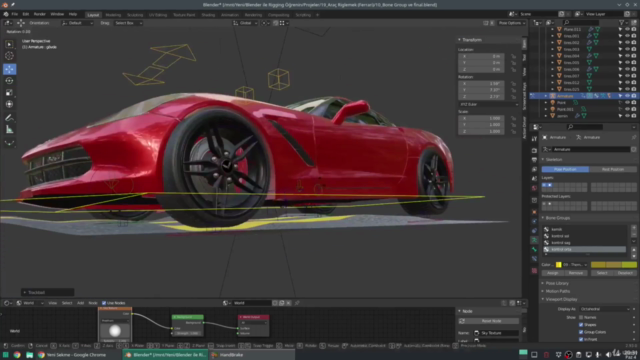This screenshot has width=640, height=360.
Task: Click the Select bone group button
Action: point(602,273)
